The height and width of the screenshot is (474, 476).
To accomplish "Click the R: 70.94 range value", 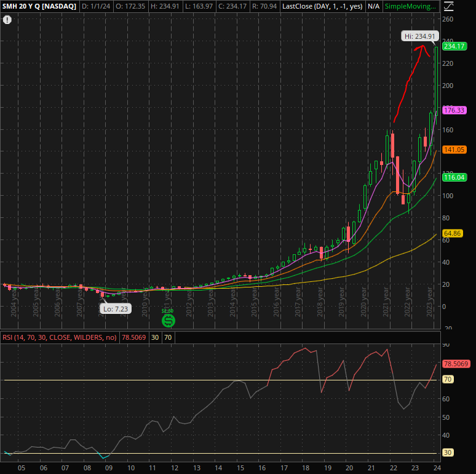I will click(x=264, y=6).
